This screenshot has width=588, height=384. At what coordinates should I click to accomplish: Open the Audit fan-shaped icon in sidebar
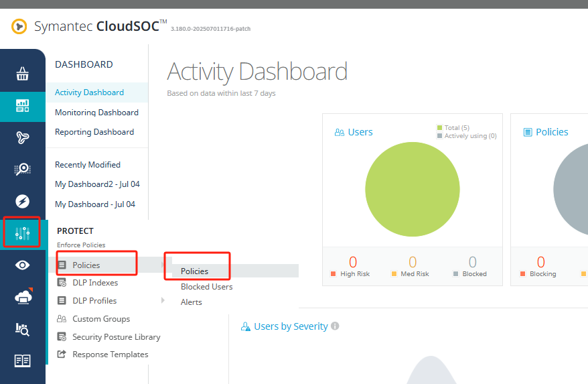tap(23, 138)
